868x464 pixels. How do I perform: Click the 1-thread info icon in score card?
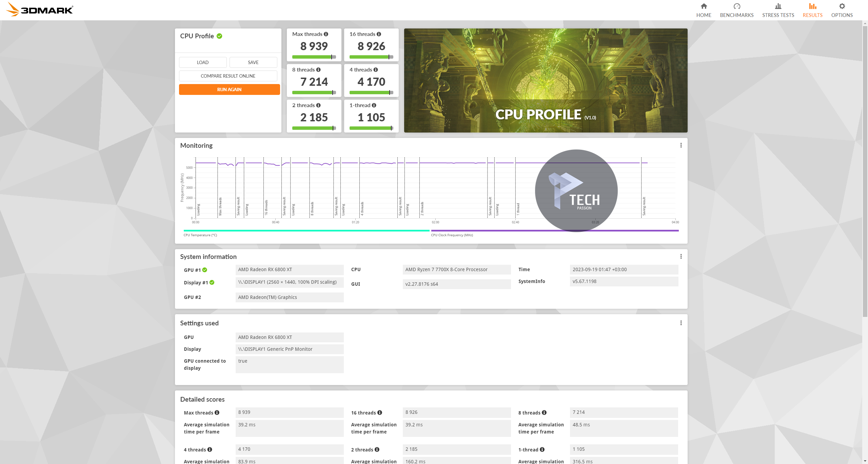(374, 105)
